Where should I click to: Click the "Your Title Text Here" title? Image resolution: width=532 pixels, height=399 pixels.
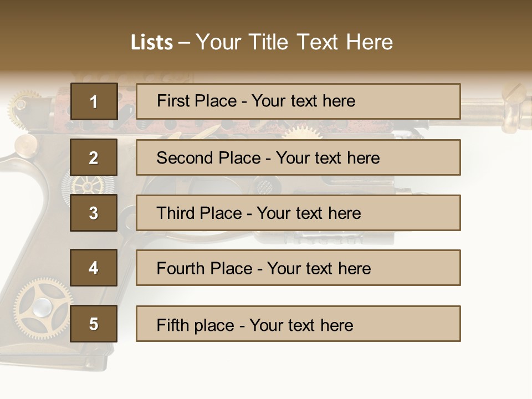[294, 42]
